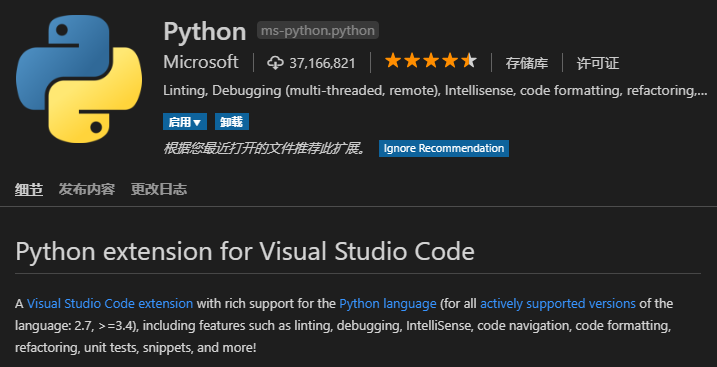Screen dimensions: 717x367
Task: Click the download cloud icon
Action: coord(275,63)
